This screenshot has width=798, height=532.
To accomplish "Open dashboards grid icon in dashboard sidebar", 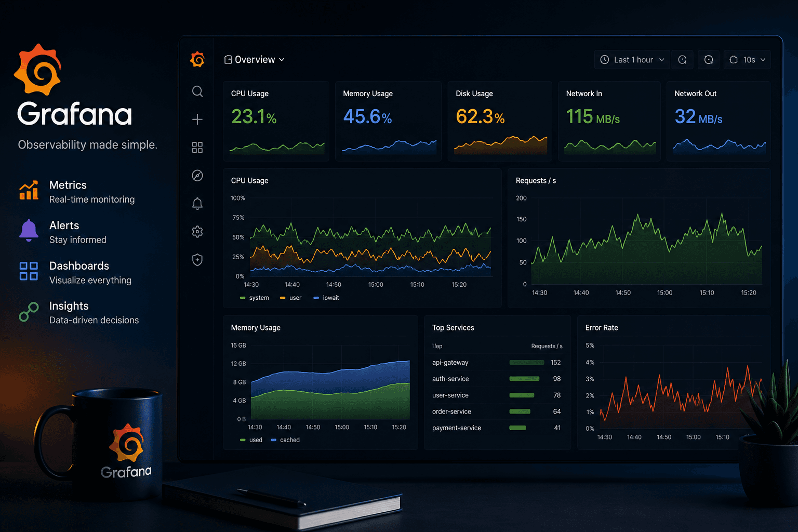I will pos(197,148).
